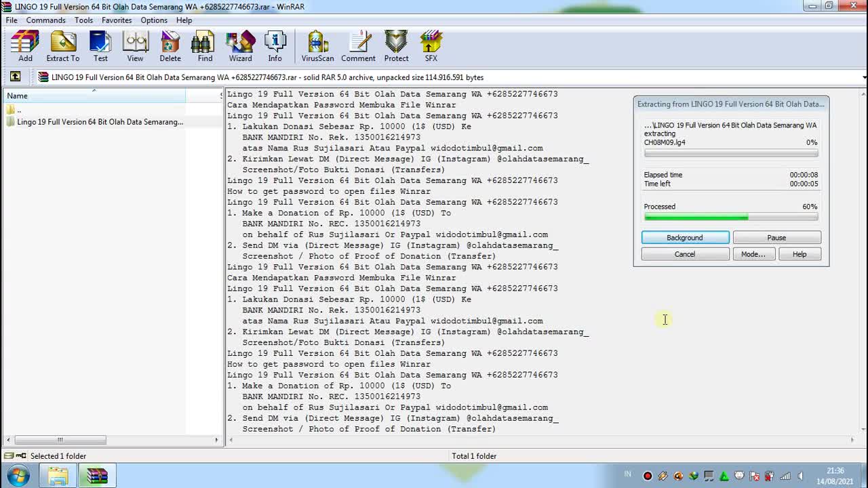This screenshot has width=868, height=488.
Task: Click 'Total 1 folder' status text
Action: pyautogui.click(x=474, y=456)
